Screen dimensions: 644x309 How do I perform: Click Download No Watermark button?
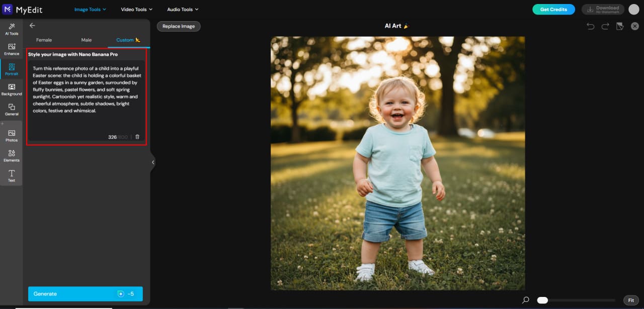pos(603,10)
